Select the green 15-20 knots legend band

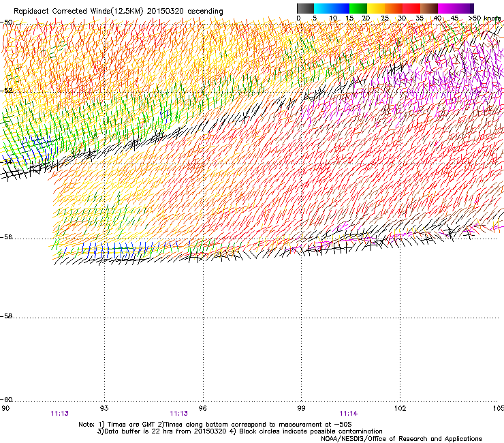(x=358, y=8)
